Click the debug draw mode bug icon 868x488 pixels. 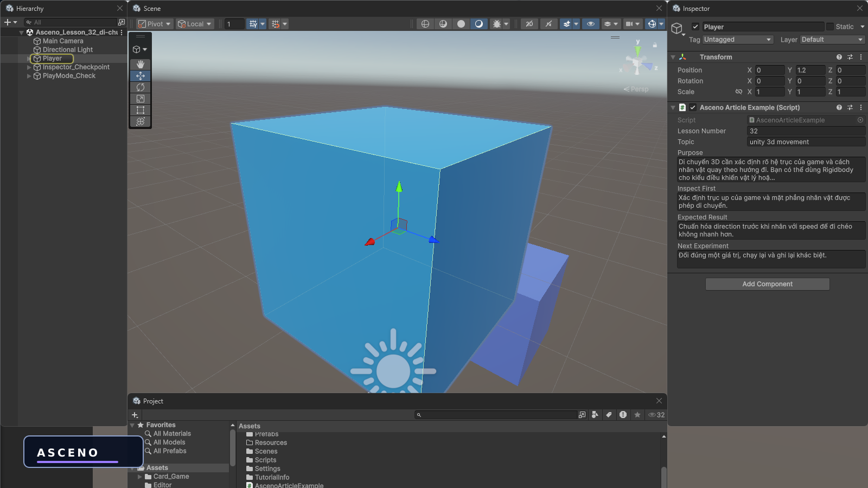[x=496, y=24]
